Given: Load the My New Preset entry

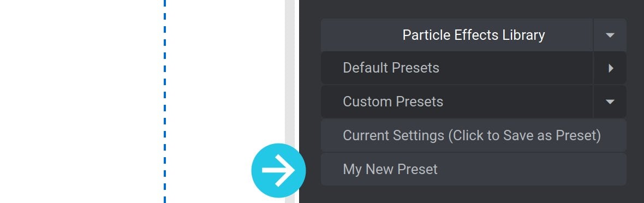Looking at the screenshot, I should pos(474,169).
